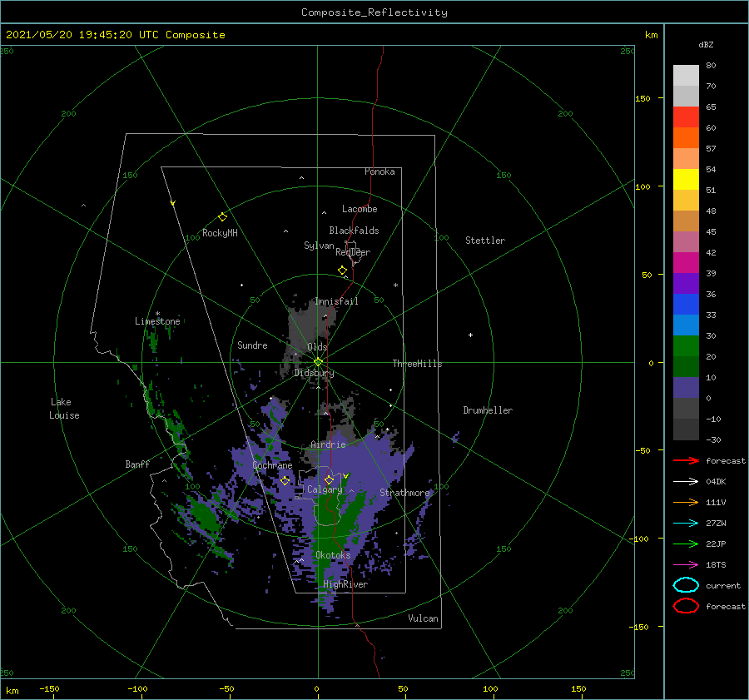Click the Innisfail label
Viewport: 749px width, 700px height.
pyautogui.click(x=336, y=301)
